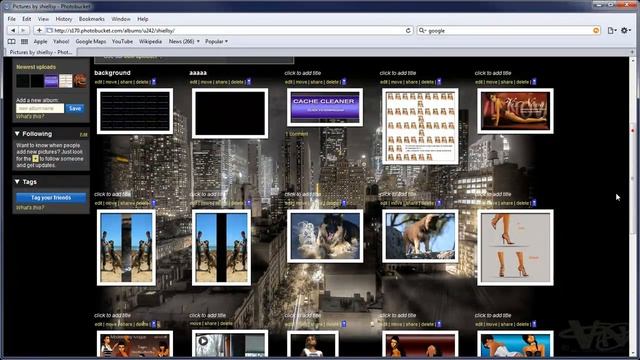Click What's this? under Tag your friends
The image size is (640, 360).
[30, 208]
